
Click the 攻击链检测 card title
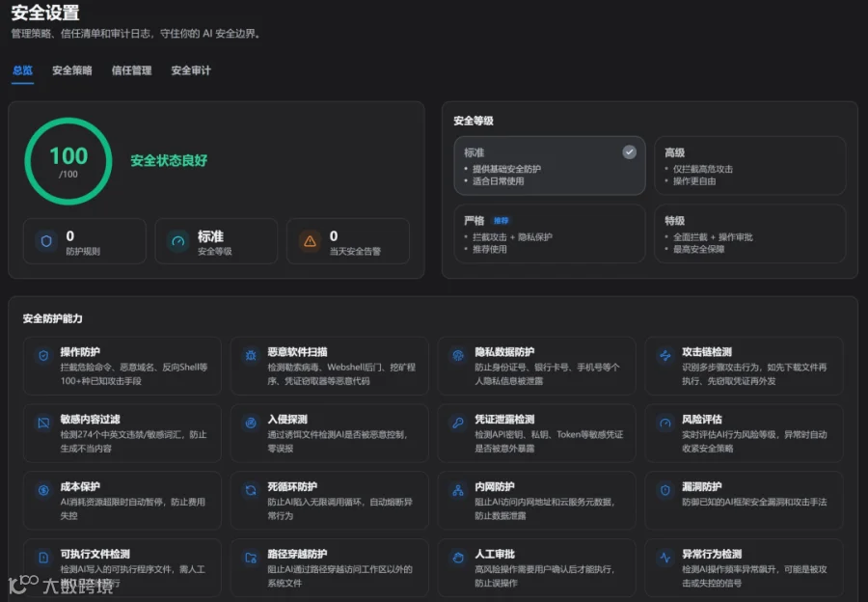coord(707,352)
